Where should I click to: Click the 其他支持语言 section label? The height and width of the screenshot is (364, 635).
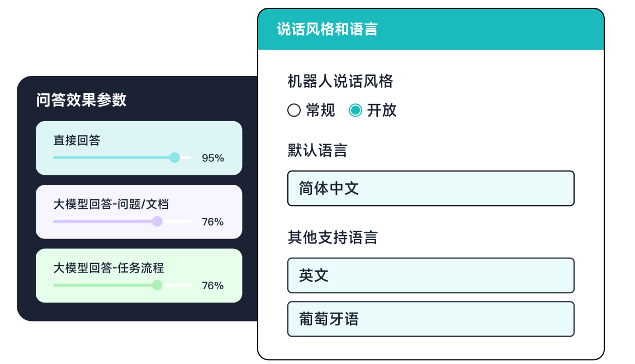pos(333,238)
